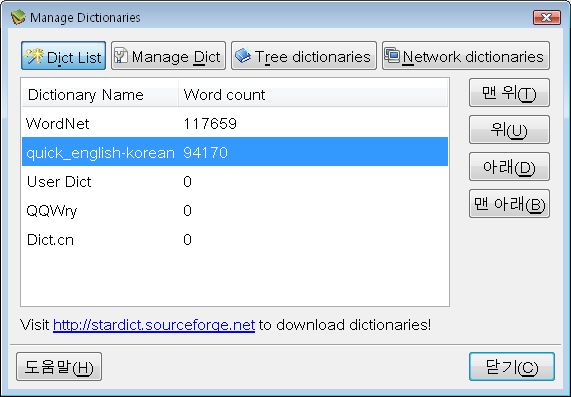The height and width of the screenshot is (397, 571).
Task: Click the User Dict word count 0
Action: coord(187,181)
